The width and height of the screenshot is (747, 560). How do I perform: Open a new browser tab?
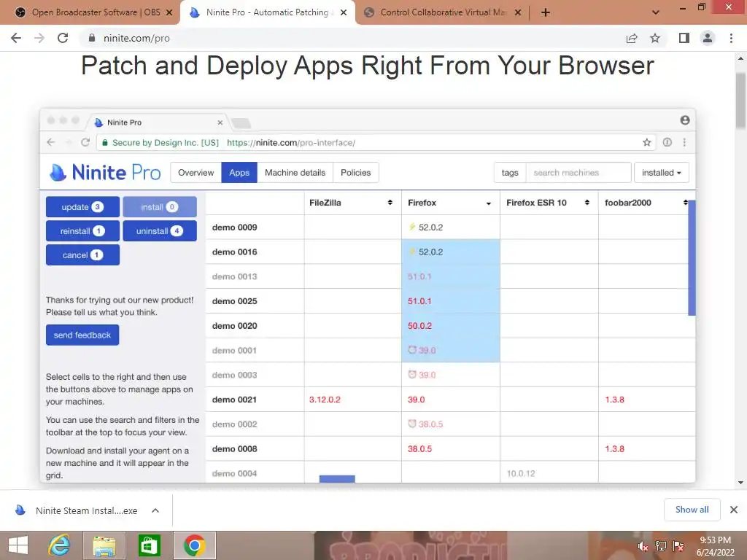[x=546, y=12]
